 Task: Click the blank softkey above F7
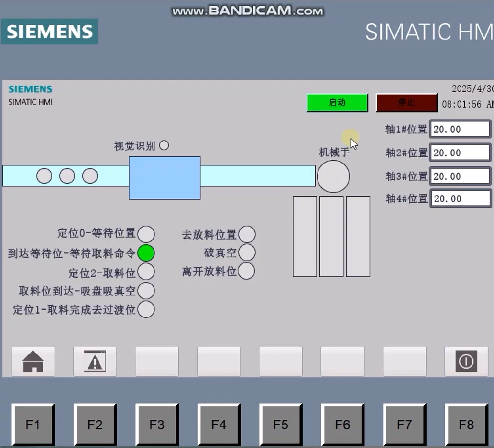click(405, 361)
